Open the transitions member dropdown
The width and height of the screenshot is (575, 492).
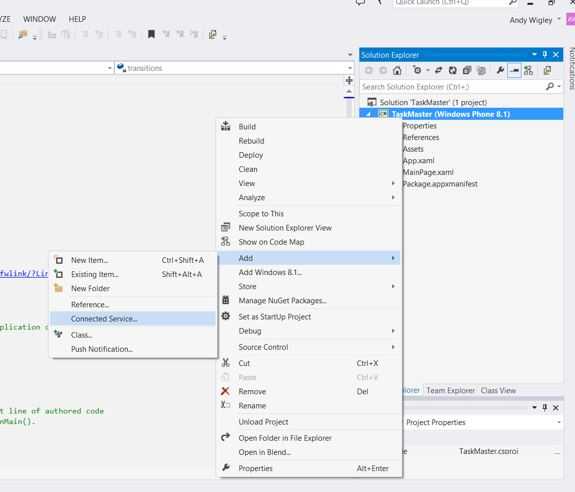tap(350, 68)
